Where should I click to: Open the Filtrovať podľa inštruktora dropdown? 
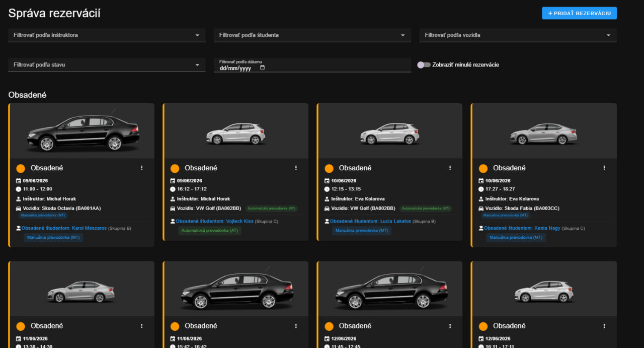coord(107,35)
